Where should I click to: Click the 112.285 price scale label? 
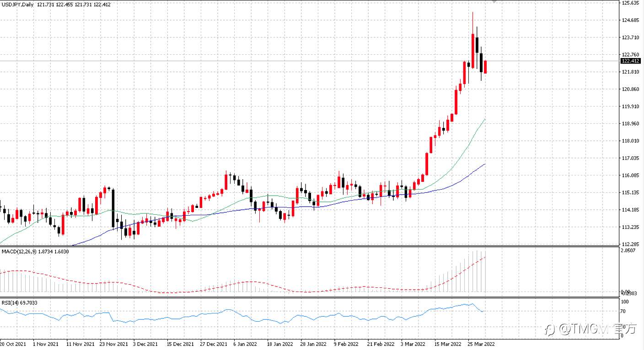pyautogui.click(x=630, y=244)
